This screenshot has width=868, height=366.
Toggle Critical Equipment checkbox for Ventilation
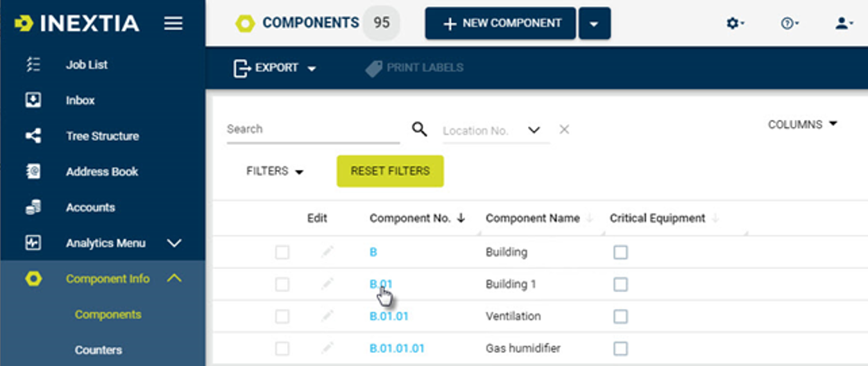[620, 316]
